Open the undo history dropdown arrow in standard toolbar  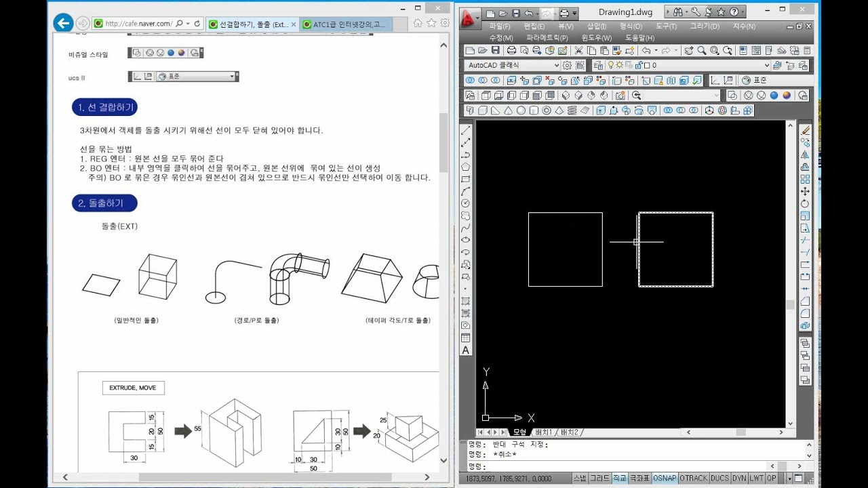[x=656, y=50]
